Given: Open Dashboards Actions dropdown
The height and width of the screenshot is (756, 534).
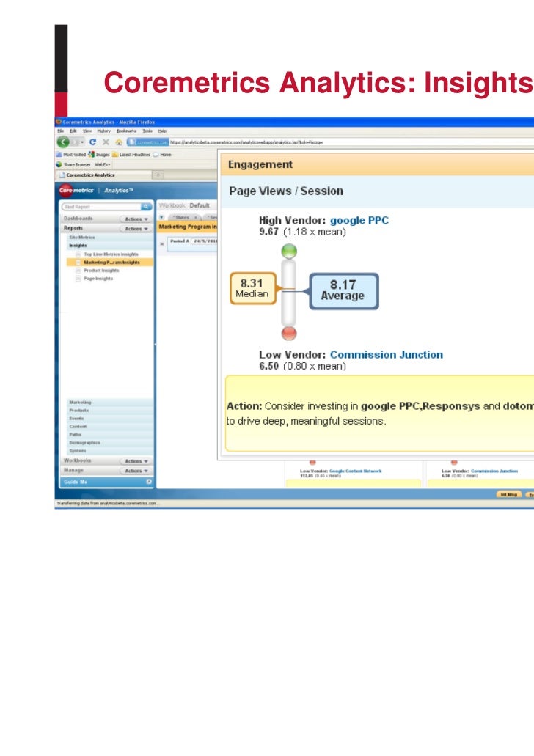Looking at the screenshot, I should click(136, 219).
